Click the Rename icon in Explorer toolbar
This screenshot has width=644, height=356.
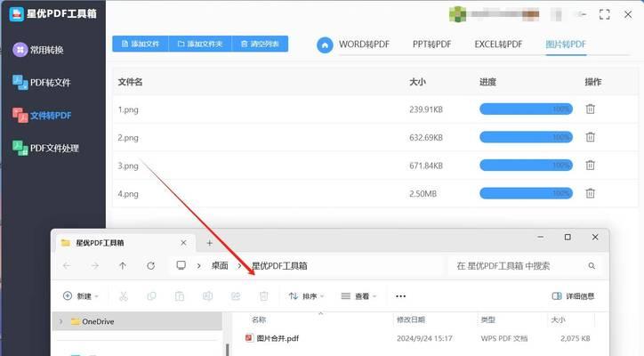[x=207, y=296]
